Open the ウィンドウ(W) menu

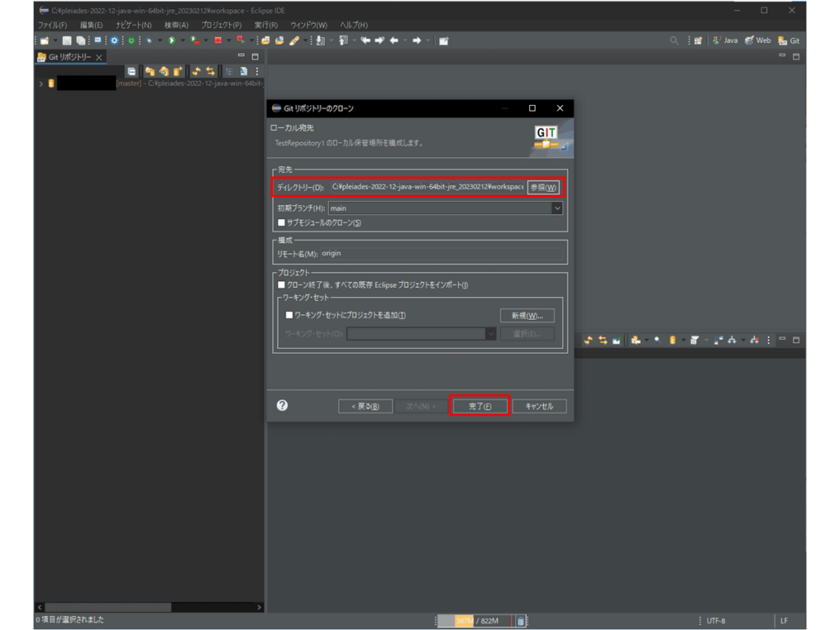[x=308, y=25]
